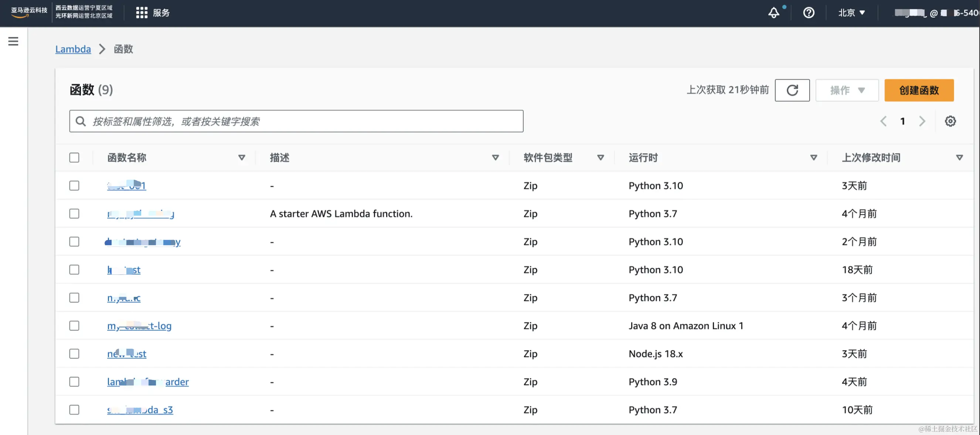This screenshot has width=980, height=435.
Task: Sort by 上次修改时间 column arrow
Action: click(959, 157)
